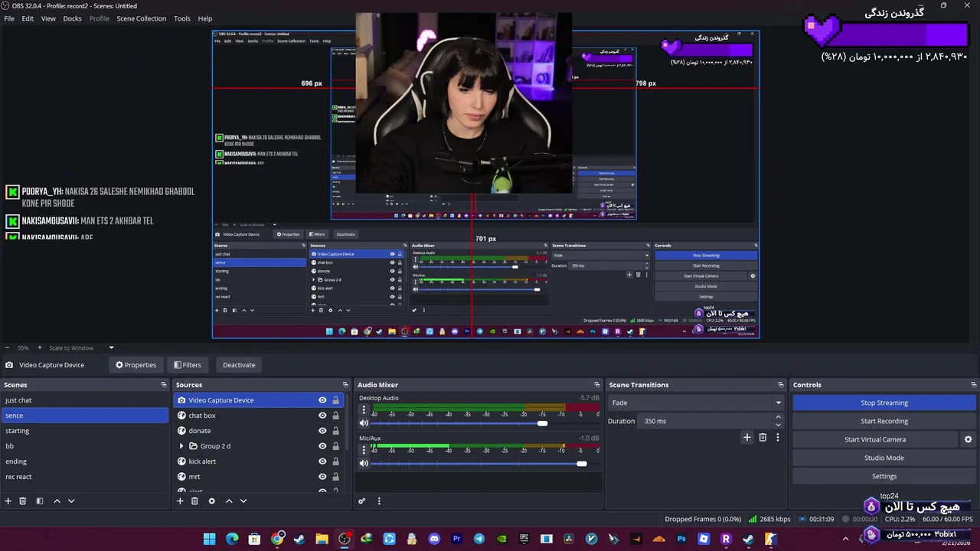
Task: Open Virtual Camera settings gear
Action: [968, 439]
